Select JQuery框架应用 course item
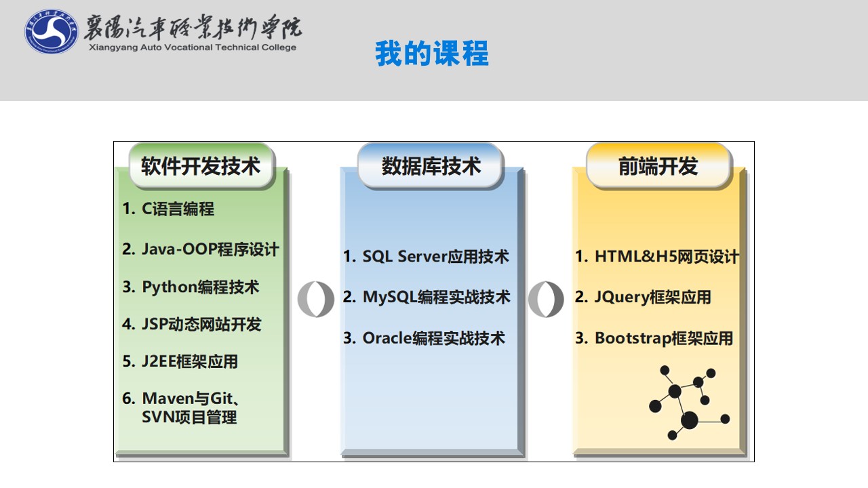868x488 pixels. (x=643, y=297)
